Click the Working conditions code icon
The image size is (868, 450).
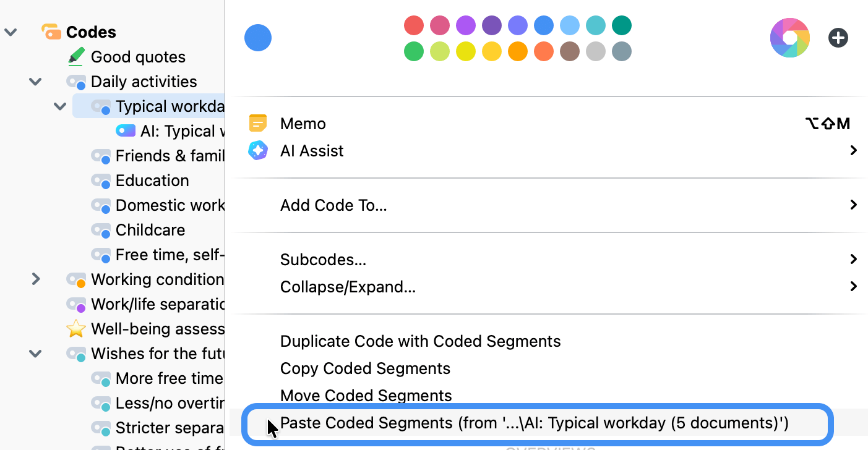point(75,279)
